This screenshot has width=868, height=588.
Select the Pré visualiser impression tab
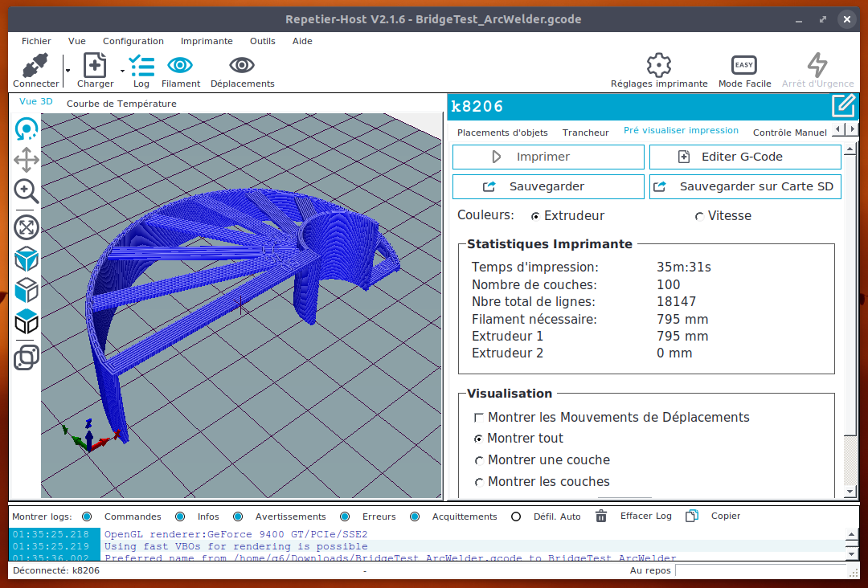pyautogui.click(x=681, y=130)
